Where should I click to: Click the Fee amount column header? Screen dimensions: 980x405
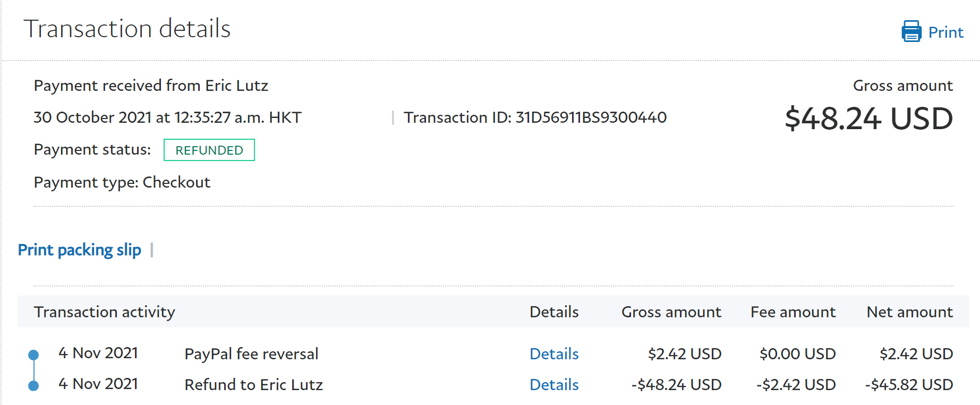tap(792, 312)
